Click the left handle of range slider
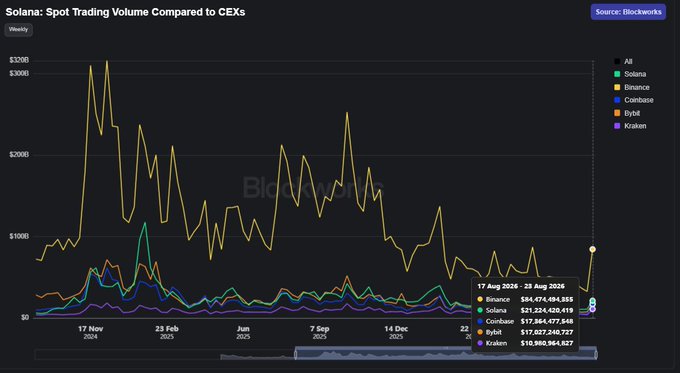The height and width of the screenshot is (373, 680). click(x=296, y=354)
